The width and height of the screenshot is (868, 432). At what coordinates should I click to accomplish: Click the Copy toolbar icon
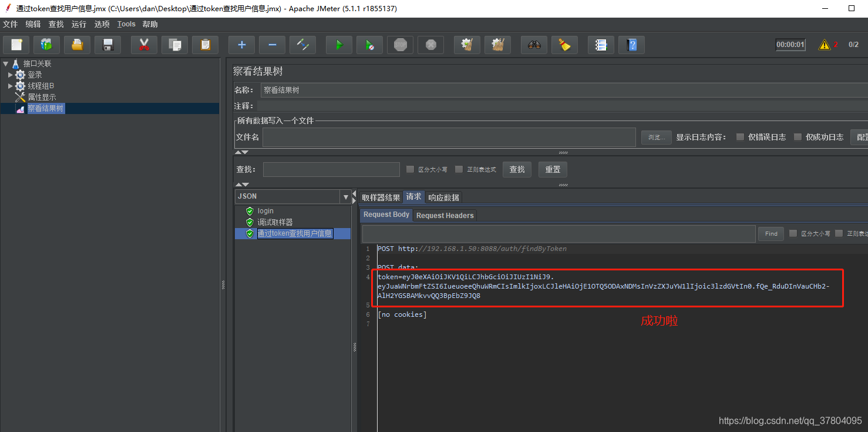tap(174, 45)
